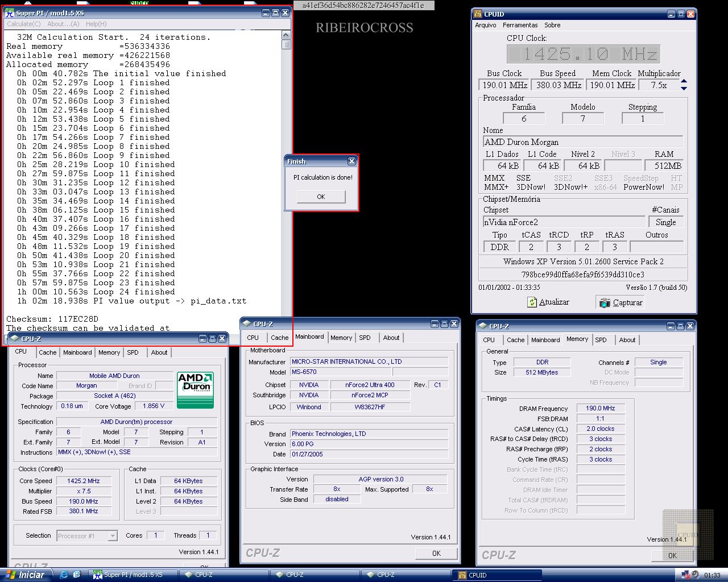Click the 1425.10 MHz CPU Clock display

click(x=583, y=54)
